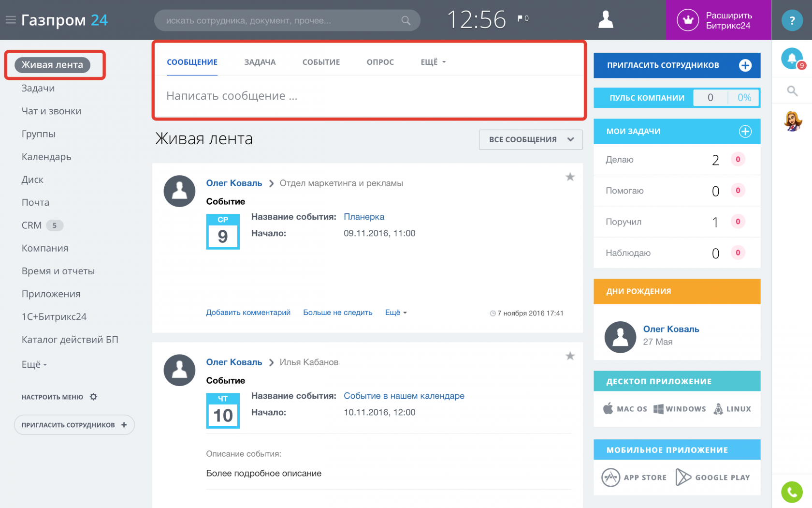
Task: Click the red 0 badge in the Делаю row
Action: 738,159
